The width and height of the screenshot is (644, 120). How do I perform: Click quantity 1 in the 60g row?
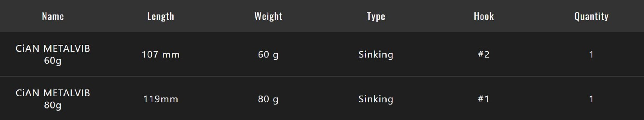pyautogui.click(x=591, y=54)
